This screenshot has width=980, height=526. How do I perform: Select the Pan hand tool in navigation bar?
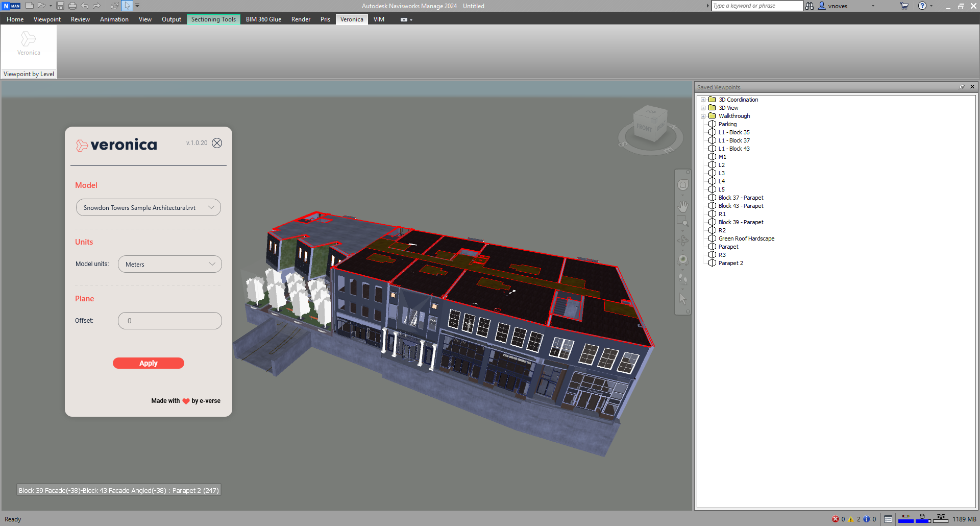click(682, 206)
